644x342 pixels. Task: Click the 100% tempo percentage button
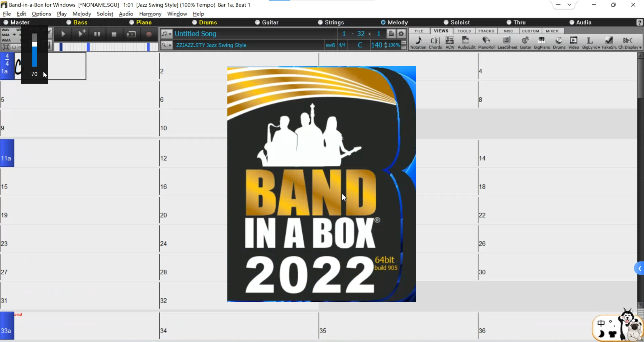coord(394,45)
